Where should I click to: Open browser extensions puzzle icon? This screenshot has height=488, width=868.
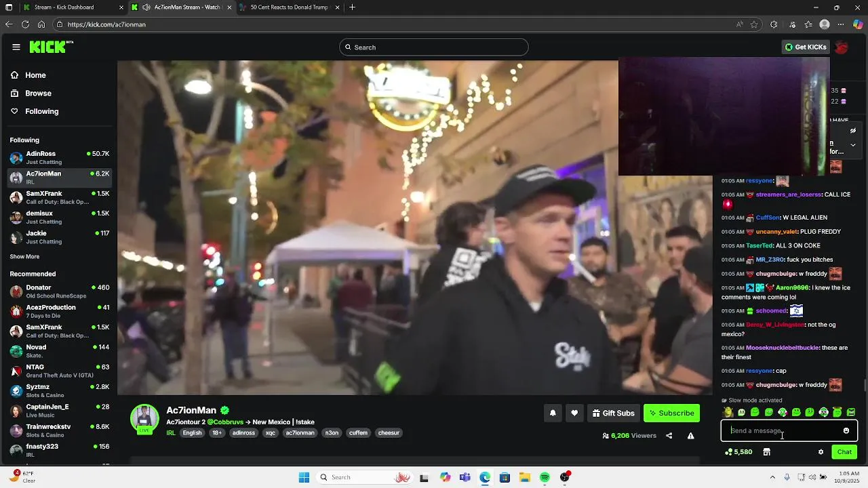click(774, 24)
